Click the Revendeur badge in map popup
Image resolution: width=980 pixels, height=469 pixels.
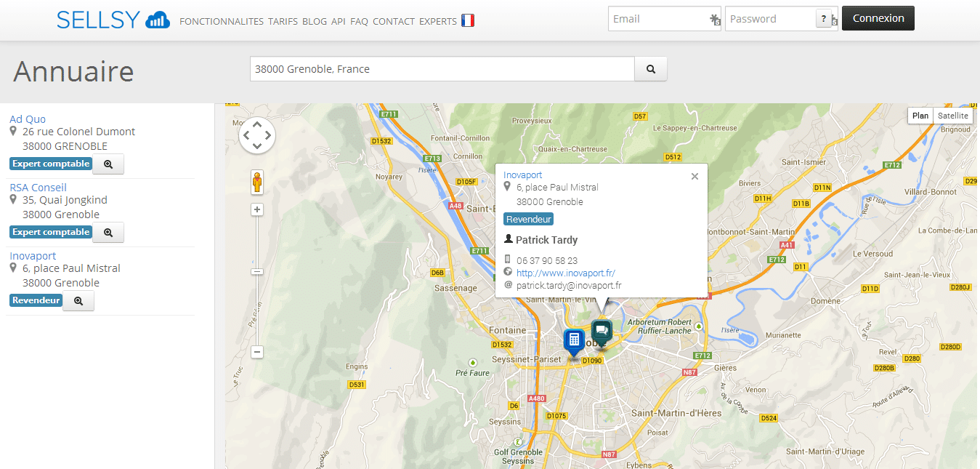tap(528, 219)
